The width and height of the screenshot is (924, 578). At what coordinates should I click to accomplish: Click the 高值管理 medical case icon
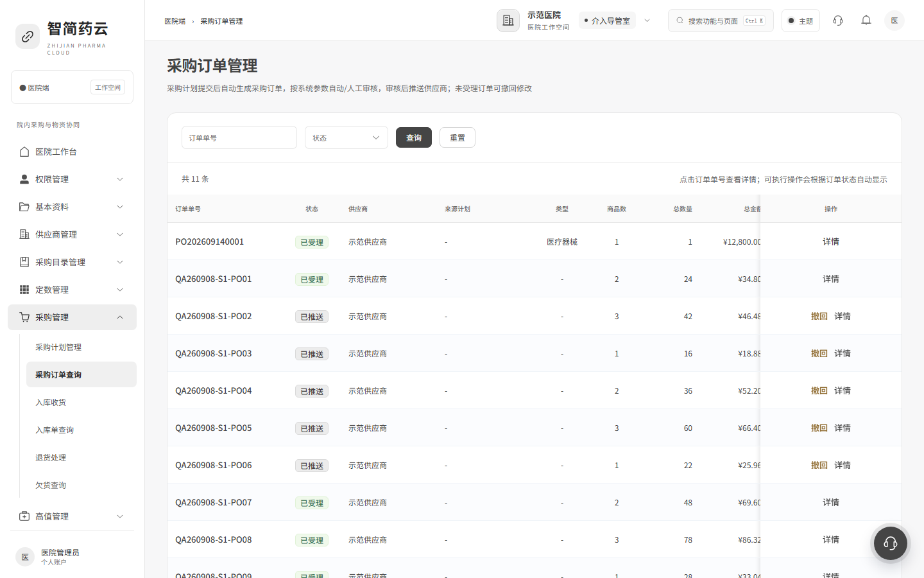(x=24, y=516)
